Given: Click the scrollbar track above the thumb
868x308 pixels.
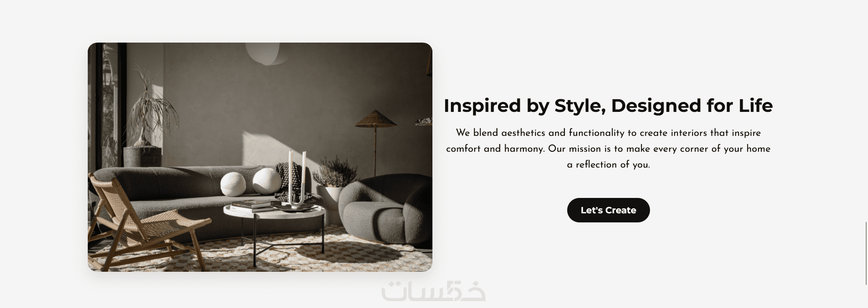Looking at the screenshot, I should (x=866, y=111).
